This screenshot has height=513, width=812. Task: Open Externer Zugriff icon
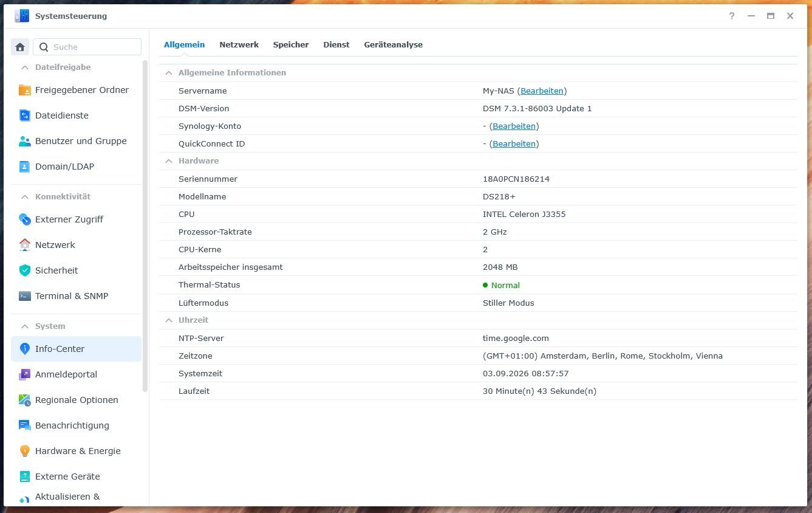[x=25, y=219]
